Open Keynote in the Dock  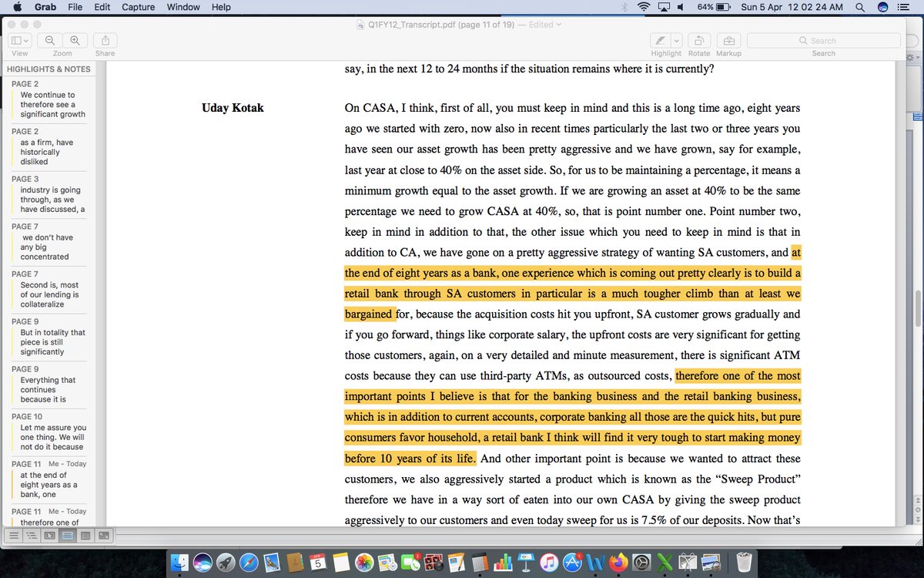point(527,563)
